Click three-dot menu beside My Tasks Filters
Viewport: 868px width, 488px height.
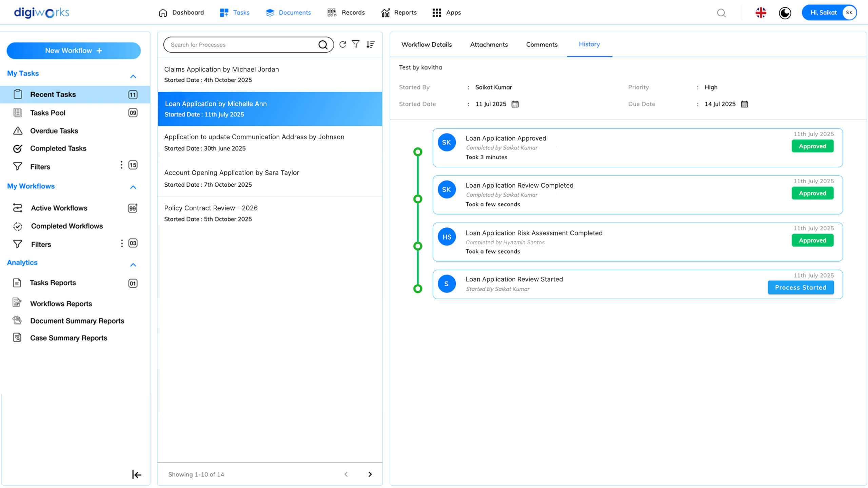(x=121, y=165)
